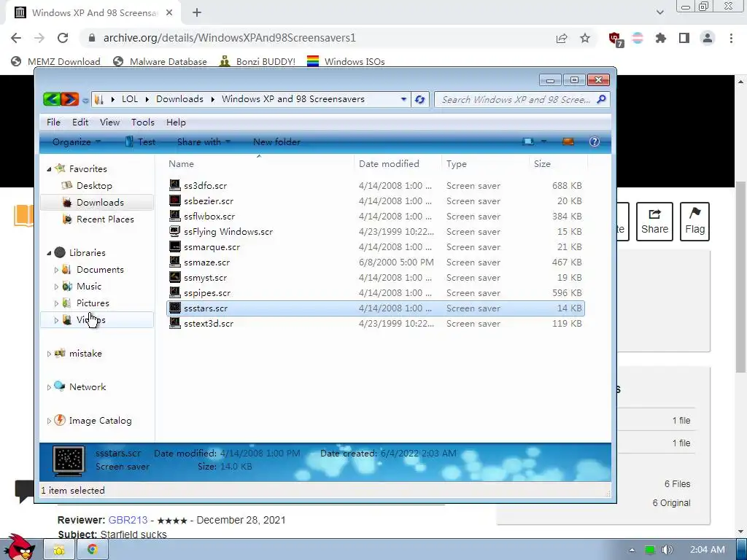Click the Test toolbar button

pyautogui.click(x=140, y=142)
